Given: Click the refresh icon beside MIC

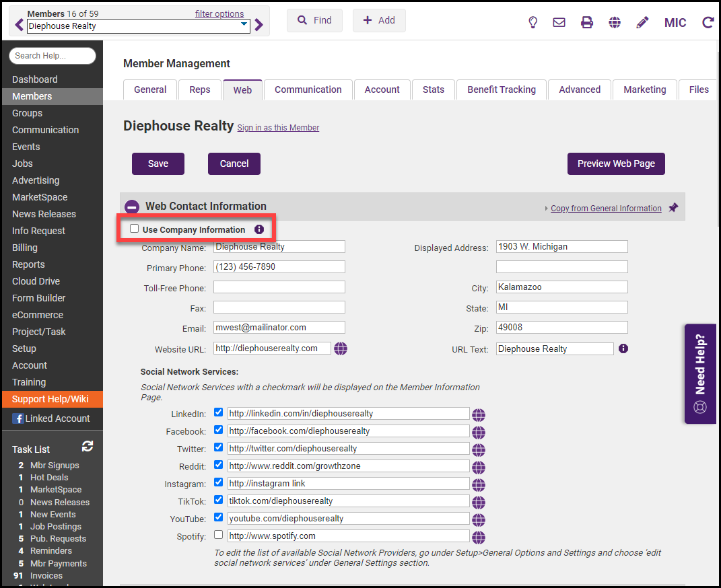Looking at the screenshot, I should (708, 22).
